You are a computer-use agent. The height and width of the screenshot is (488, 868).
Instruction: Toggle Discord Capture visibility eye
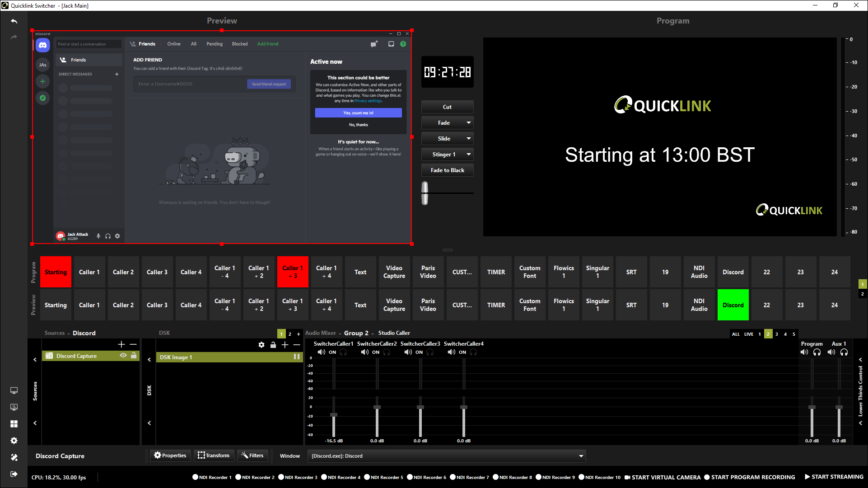(x=123, y=356)
